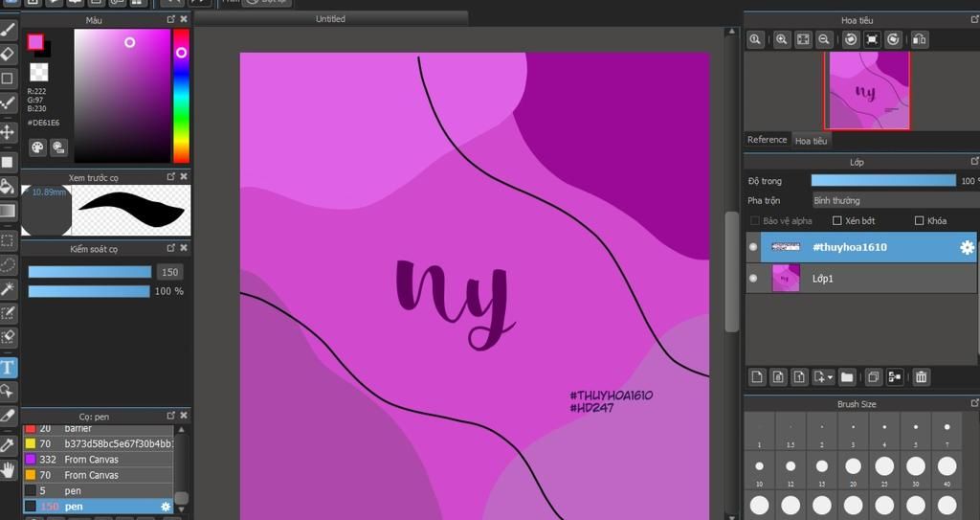Screen dimensions: 980x520
Task: Tick the Bảo vệ alpha checkbox
Action: pyautogui.click(x=754, y=220)
